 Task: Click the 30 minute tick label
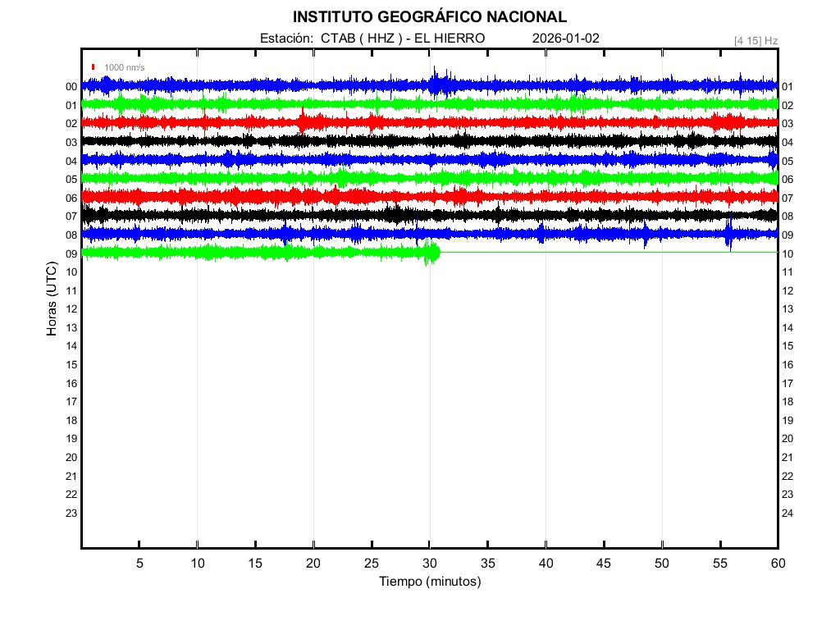pos(429,563)
